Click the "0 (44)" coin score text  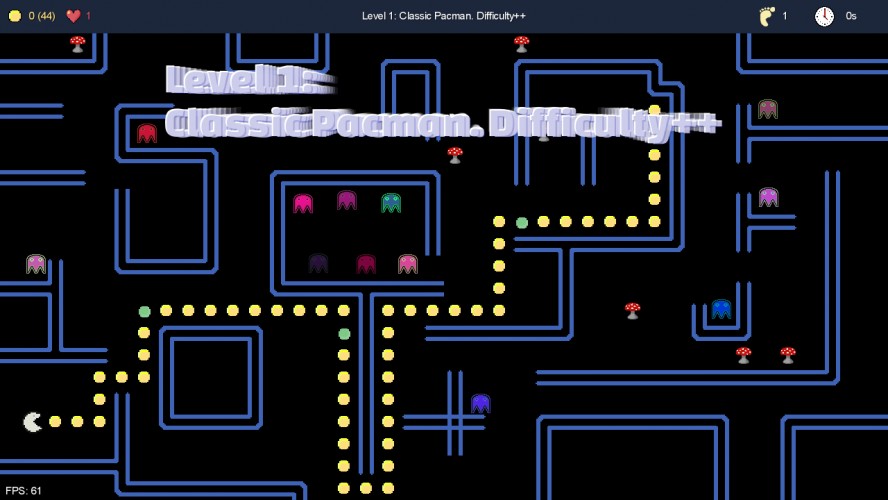[42, 16]
